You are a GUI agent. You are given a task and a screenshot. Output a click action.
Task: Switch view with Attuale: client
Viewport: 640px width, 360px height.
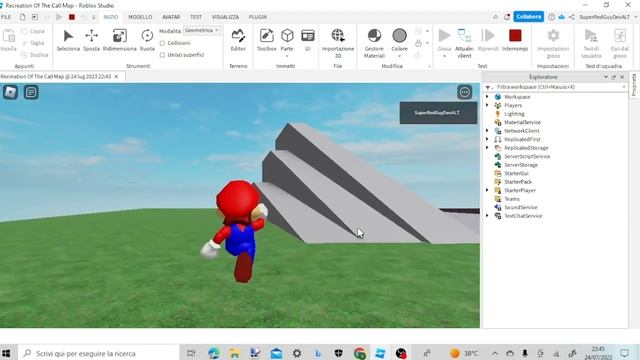464,43
